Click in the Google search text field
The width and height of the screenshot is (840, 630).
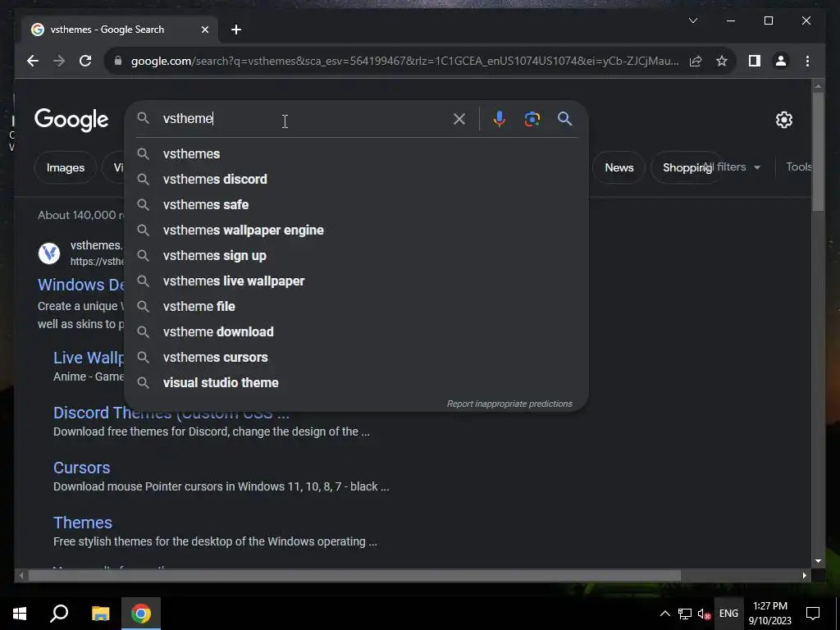click(x=303, y=119)
